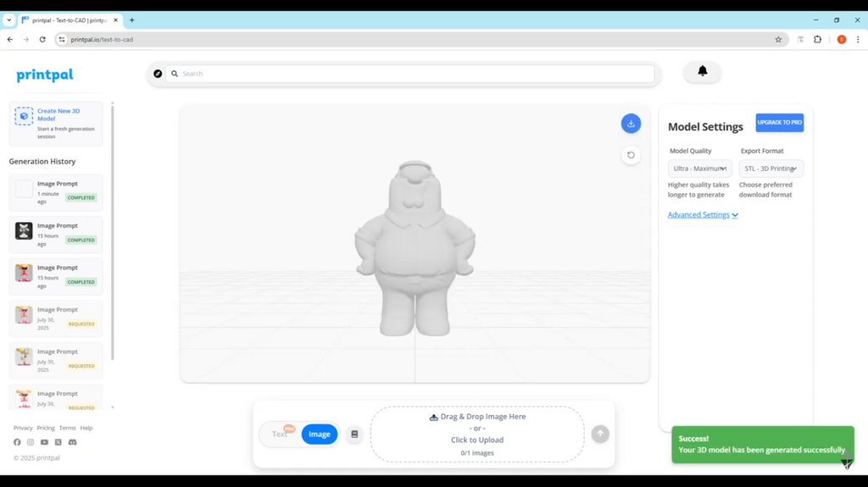Open printpal Facebook page

pyautogui.click(x=17, y=442)
